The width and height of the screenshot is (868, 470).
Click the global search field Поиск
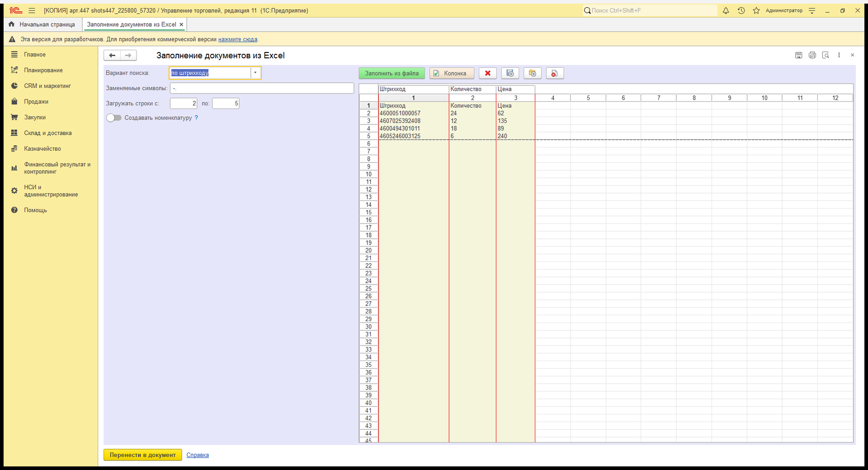650,10
